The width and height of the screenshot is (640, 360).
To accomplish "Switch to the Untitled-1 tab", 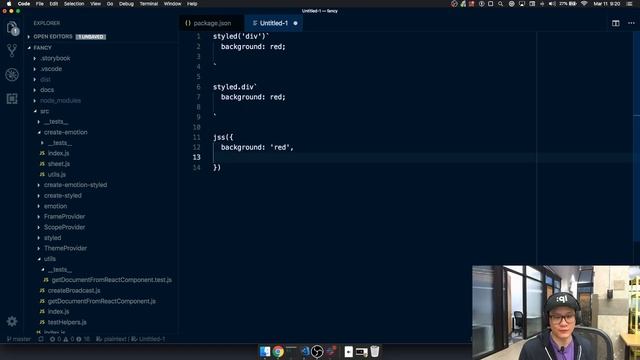I will [273, 23].
